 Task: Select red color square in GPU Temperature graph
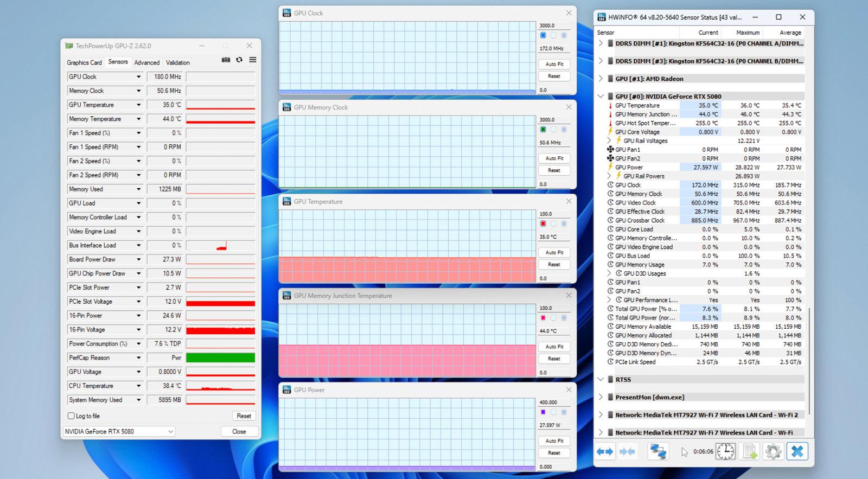543,223
